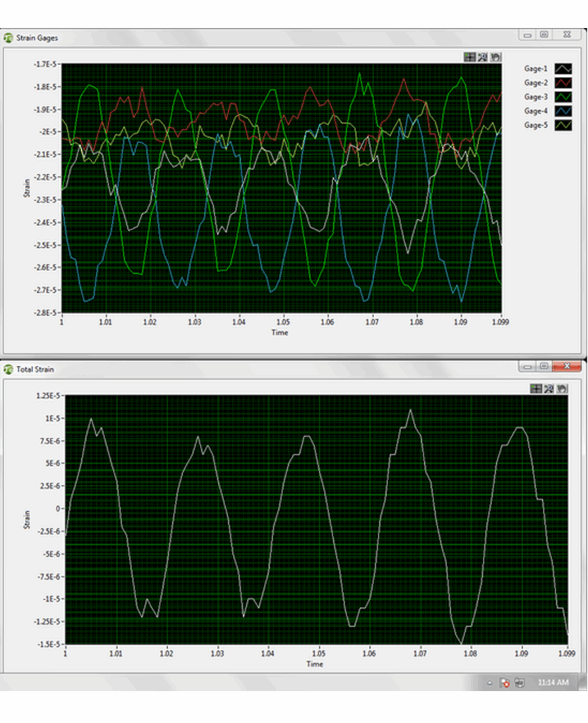Open network status icon in system tray
Viewport: 588px width, 723px height.
520,683
